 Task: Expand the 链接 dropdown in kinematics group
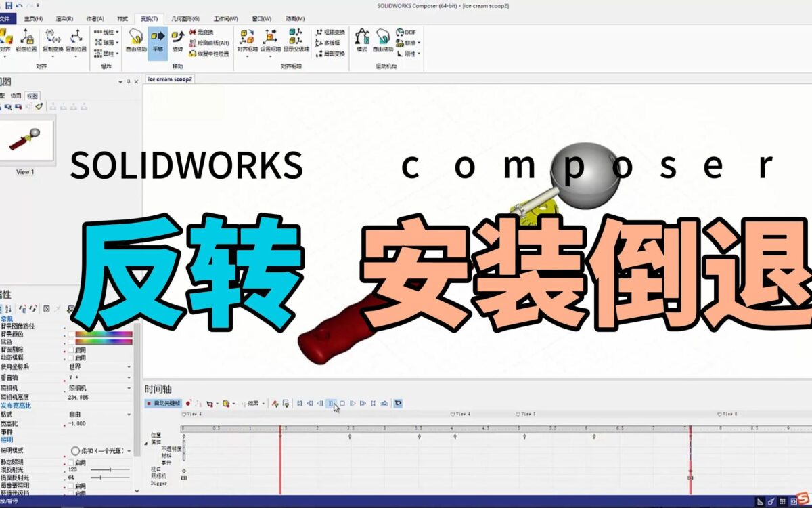(x=418, y=43)
